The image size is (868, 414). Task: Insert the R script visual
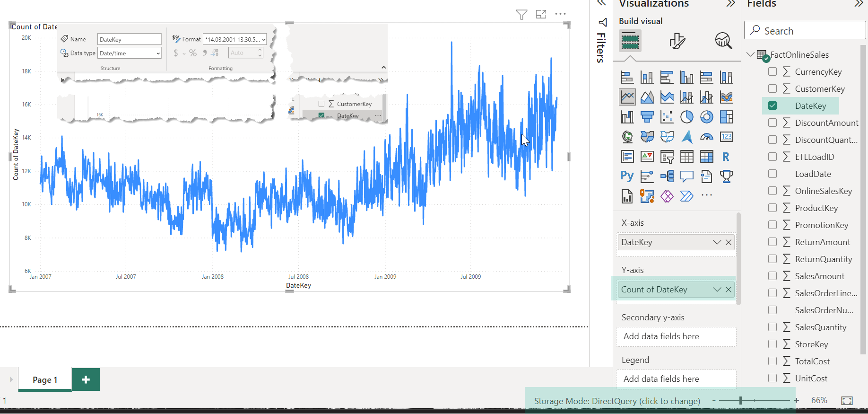pyautogui.click(x=727, y=157)
